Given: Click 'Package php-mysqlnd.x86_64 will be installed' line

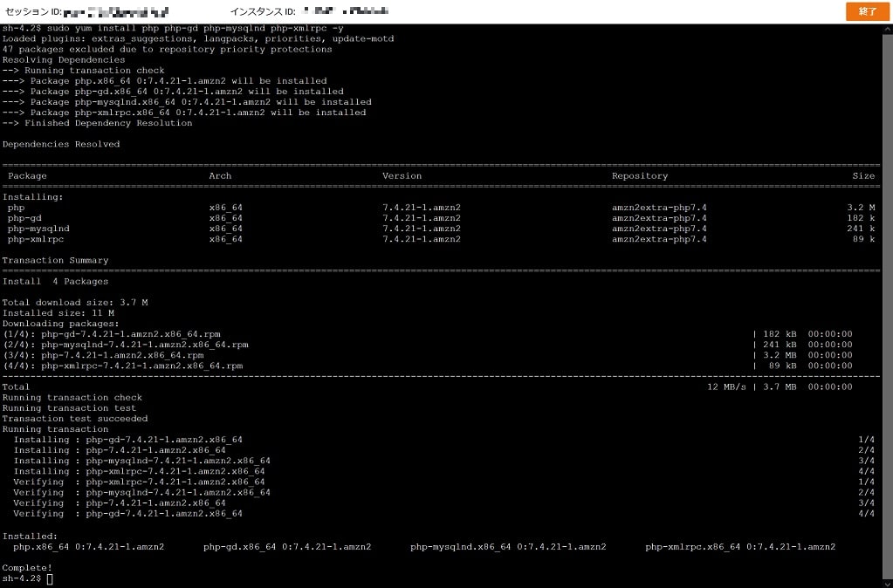Looking at the screenshot, I should point(187,102).
